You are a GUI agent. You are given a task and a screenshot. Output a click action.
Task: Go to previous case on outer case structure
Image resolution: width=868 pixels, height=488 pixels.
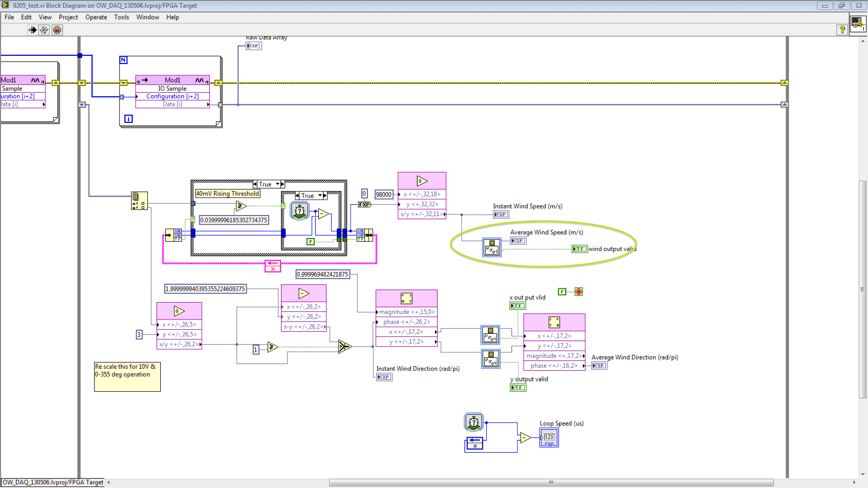255,184
